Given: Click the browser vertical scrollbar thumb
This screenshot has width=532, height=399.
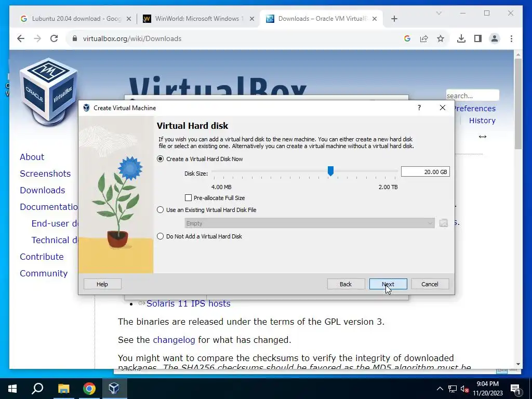Looking at the screenshot, I should pos(518,103).
